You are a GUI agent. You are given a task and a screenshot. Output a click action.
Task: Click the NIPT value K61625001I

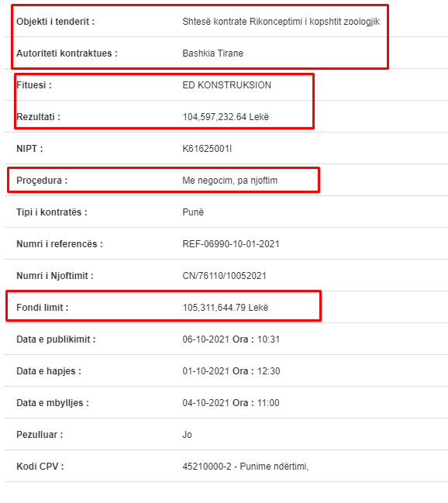207,149
